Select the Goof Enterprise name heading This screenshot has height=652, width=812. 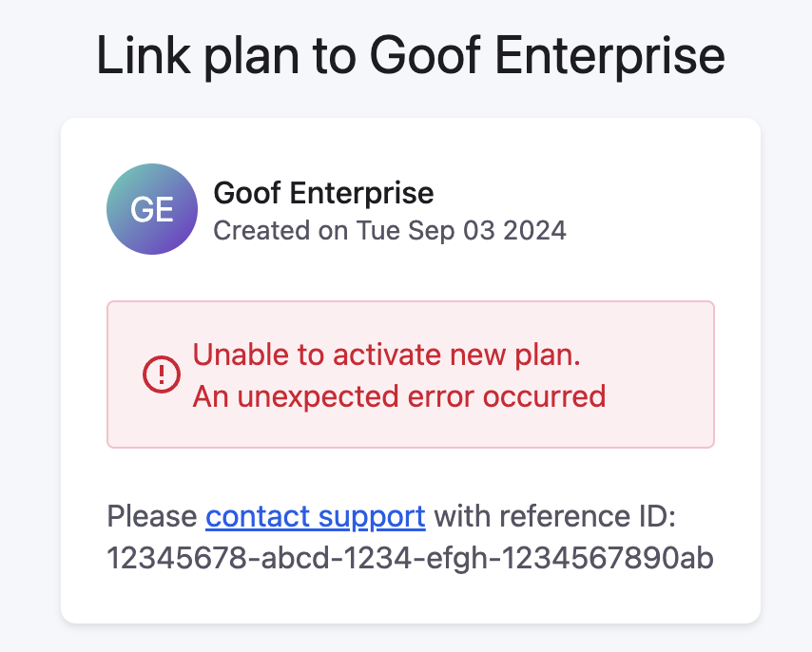(323, 193)
